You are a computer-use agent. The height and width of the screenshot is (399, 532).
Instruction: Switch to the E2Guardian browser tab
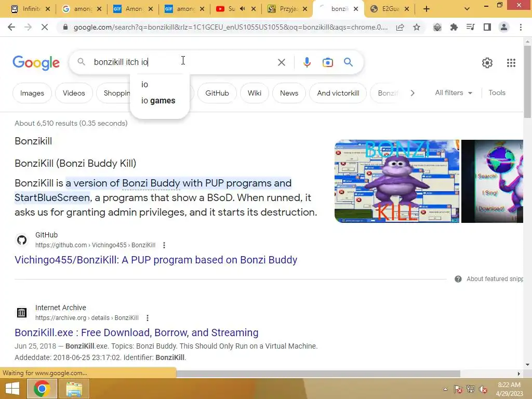(390, 9)
